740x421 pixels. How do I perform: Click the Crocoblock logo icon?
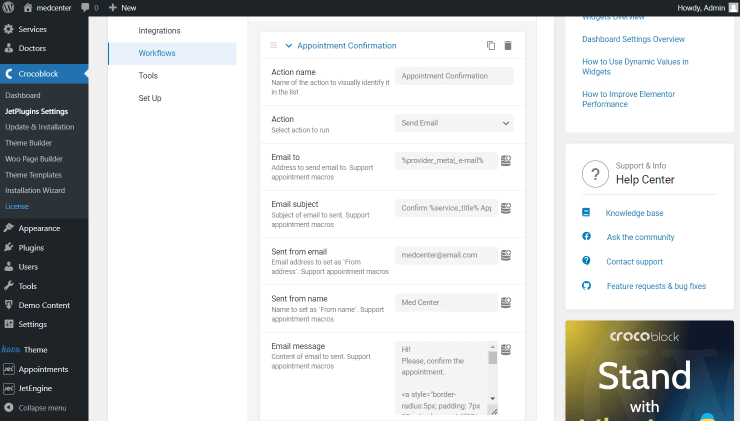coord(8,74)
